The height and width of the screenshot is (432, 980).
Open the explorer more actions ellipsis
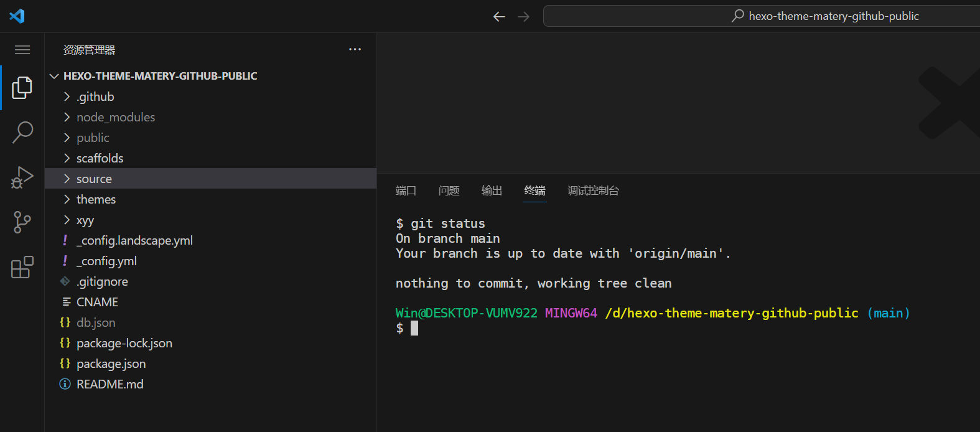355,49
